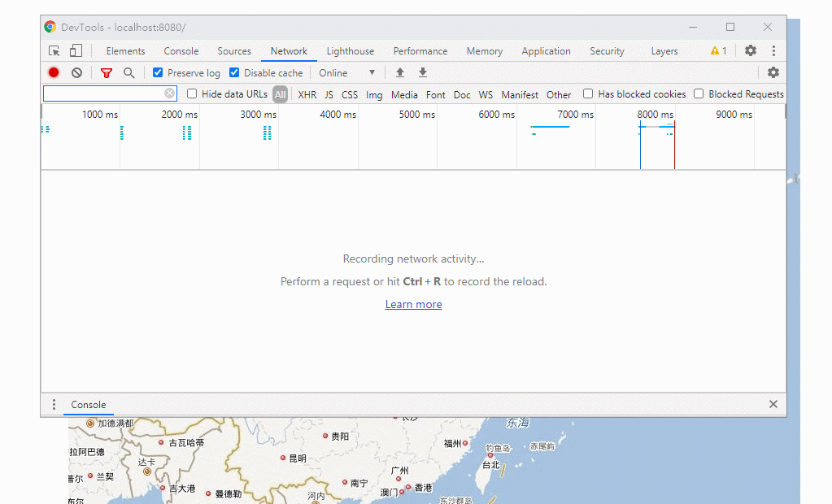Filter requests by XHR type

click(307, 94)
